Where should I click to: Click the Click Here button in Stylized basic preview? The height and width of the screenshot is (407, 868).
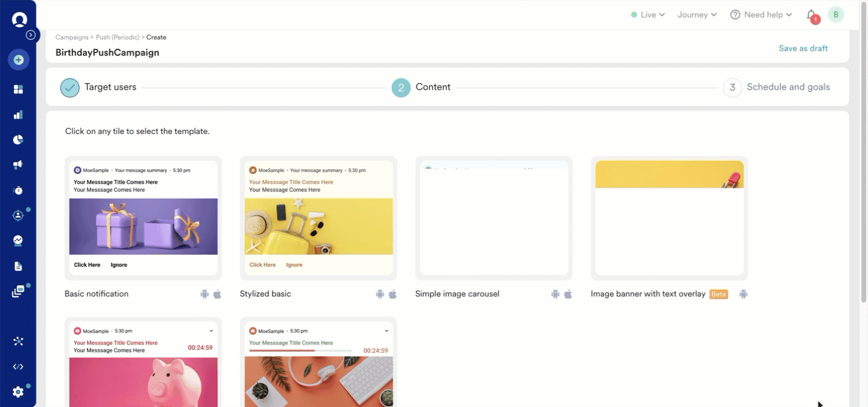tap(262, 265)
